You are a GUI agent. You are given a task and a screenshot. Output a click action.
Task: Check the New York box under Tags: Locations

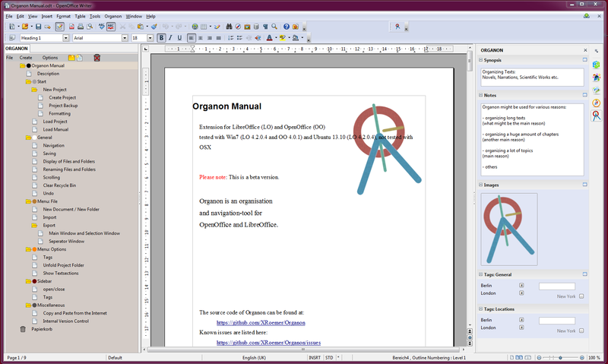point(581,331)
